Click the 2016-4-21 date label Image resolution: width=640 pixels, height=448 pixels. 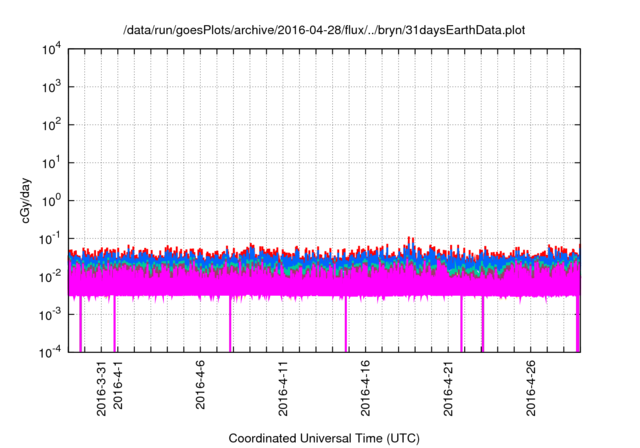pyautogui.click(x=448, y=388)
